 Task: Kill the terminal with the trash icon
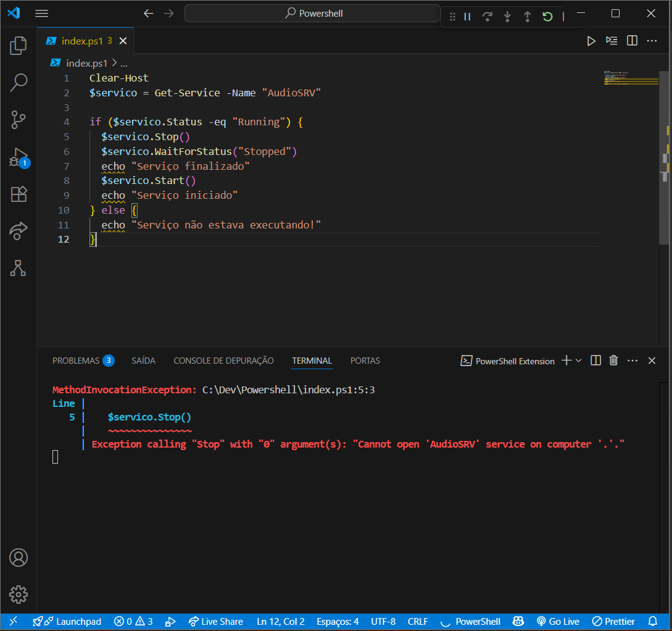[614, 361]
